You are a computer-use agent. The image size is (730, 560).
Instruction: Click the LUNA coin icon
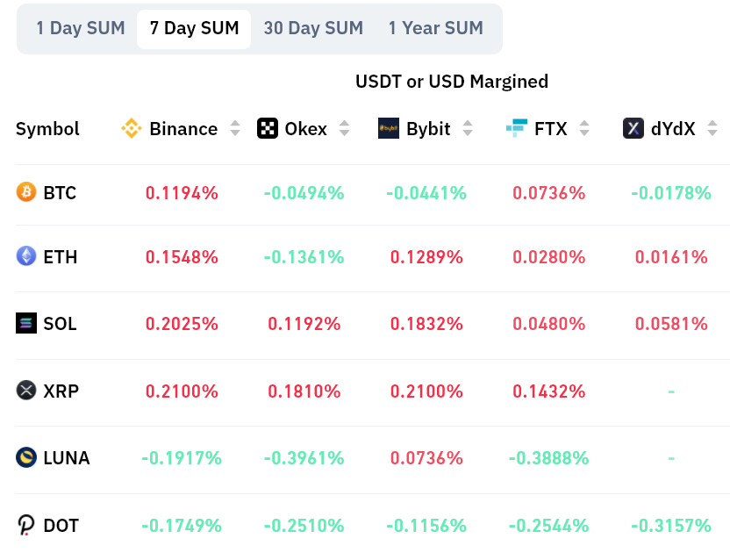[27, 457]
